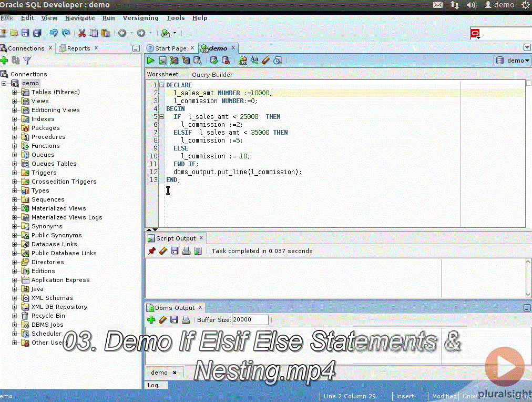Open the File menu
Image resolution: width=532 pixels, height=402 pixels.
6,18
